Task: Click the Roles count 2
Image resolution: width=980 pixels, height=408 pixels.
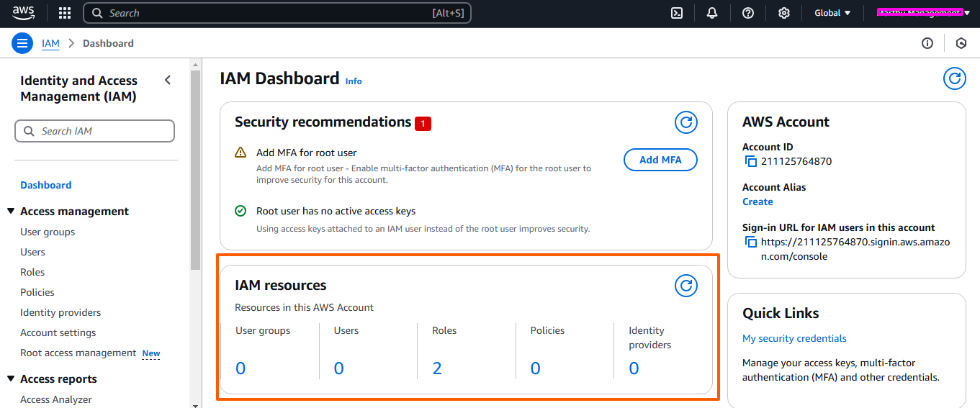Action: 437,368
